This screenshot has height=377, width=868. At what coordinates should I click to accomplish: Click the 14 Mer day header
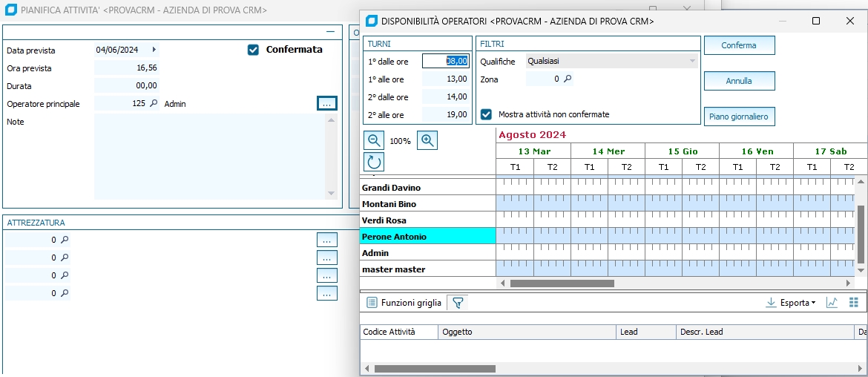pos(608,151)
